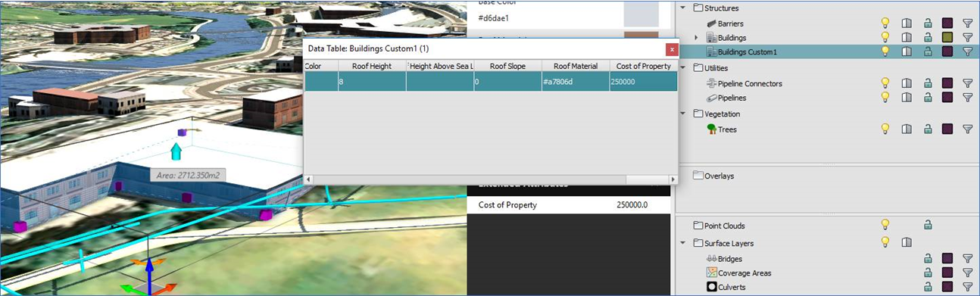
Task: Collapse the Structures folder
Action: coord(683,8)
